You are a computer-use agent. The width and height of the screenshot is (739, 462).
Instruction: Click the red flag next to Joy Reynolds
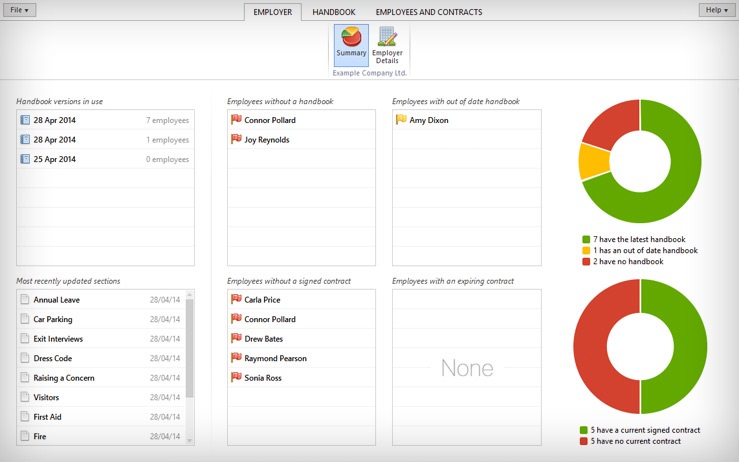click(x=236, y=140)
